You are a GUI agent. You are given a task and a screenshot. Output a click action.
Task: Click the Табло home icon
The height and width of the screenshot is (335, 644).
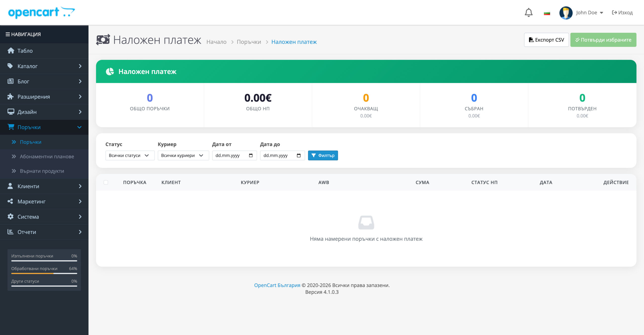(11, 51)
